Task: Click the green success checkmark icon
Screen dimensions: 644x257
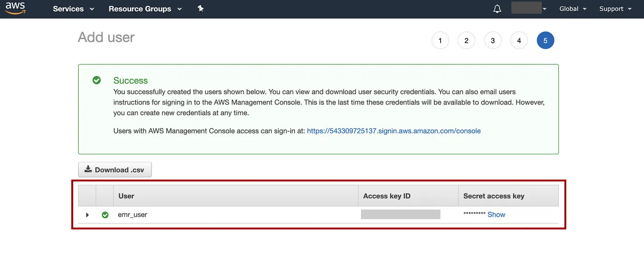Action: pos(97,81)
